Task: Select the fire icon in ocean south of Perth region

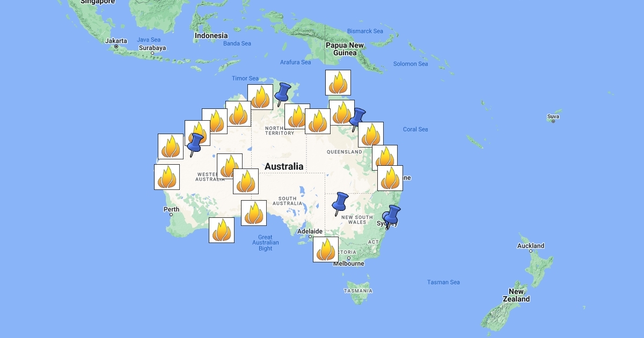Action: coord(222,230)
